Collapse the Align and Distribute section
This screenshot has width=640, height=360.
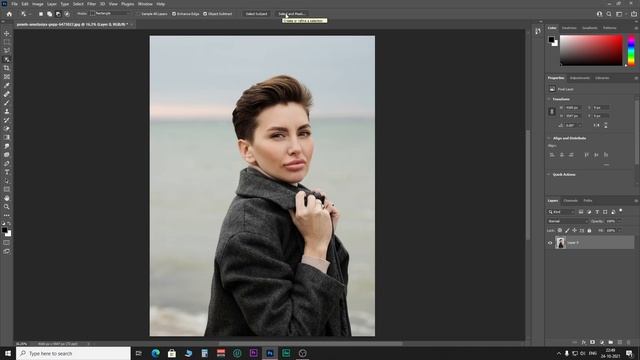point(549,138)
